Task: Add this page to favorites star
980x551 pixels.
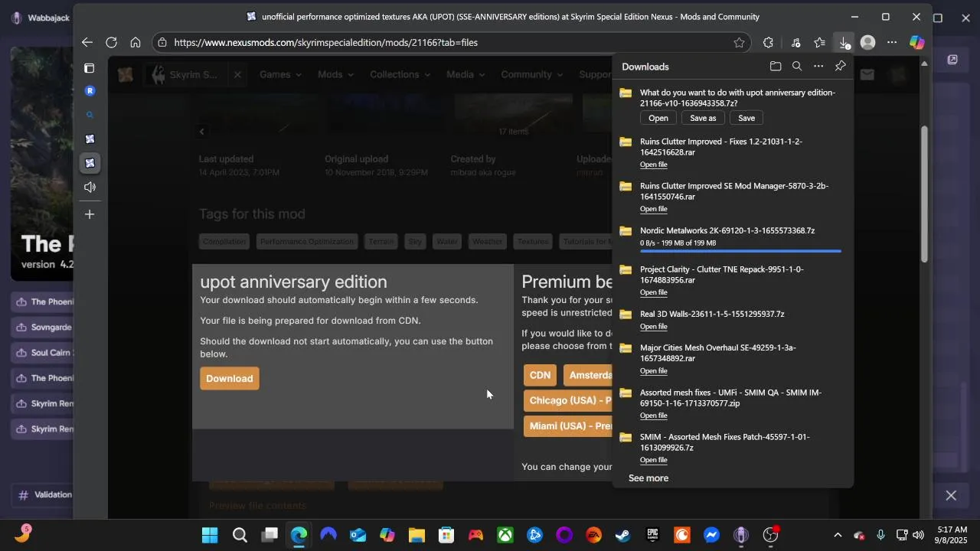Action: tap(739, 43)
